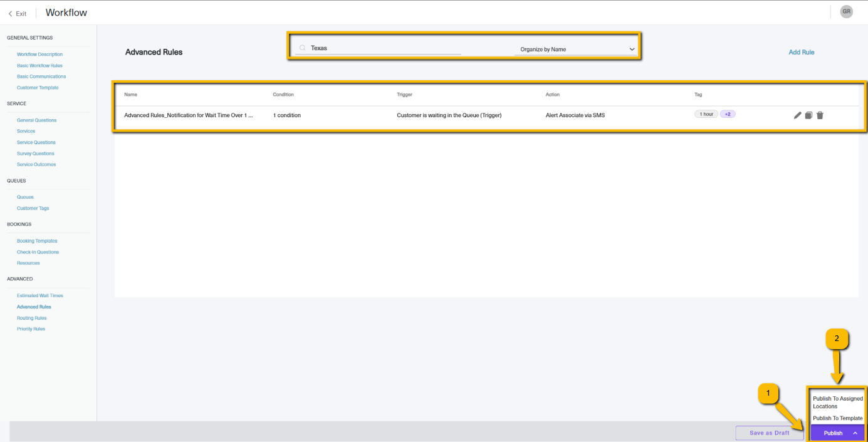Click 'Customer is waiting in the Queue (Trigger)'
The height and width of the screenshot is (442, 868).
(x=449, y=115)
